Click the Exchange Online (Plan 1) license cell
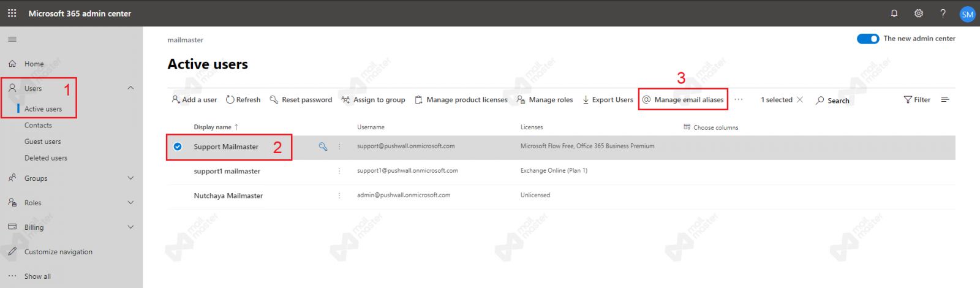This screenshot has height=288, width=980. [554, 170]
